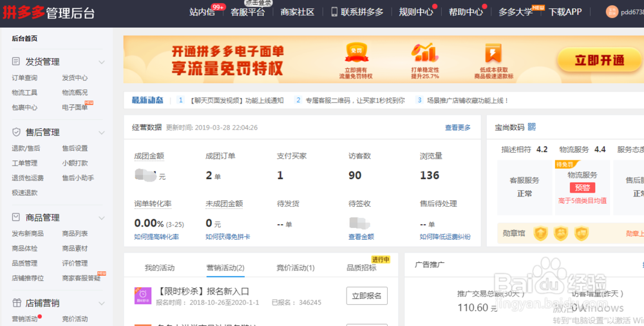Image resolution: width=644 pixels, height=326 pixels.
Task: Open 发货中心 in sidebar
Action: pos(75,78)
